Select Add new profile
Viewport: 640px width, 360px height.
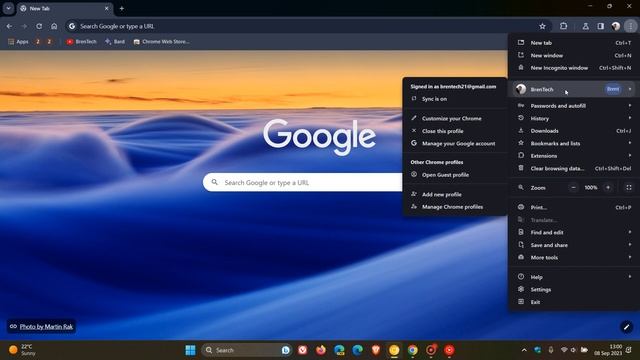455,194
